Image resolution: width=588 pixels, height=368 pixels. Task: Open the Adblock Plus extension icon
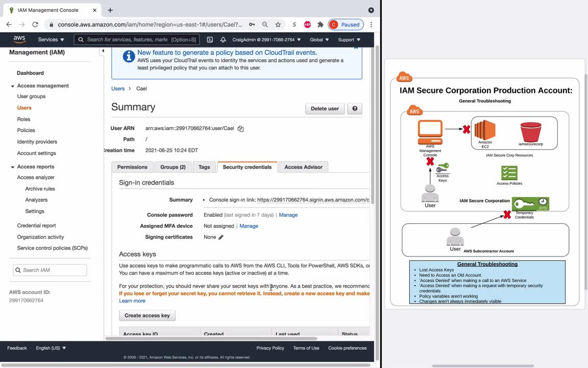point(307,25)
